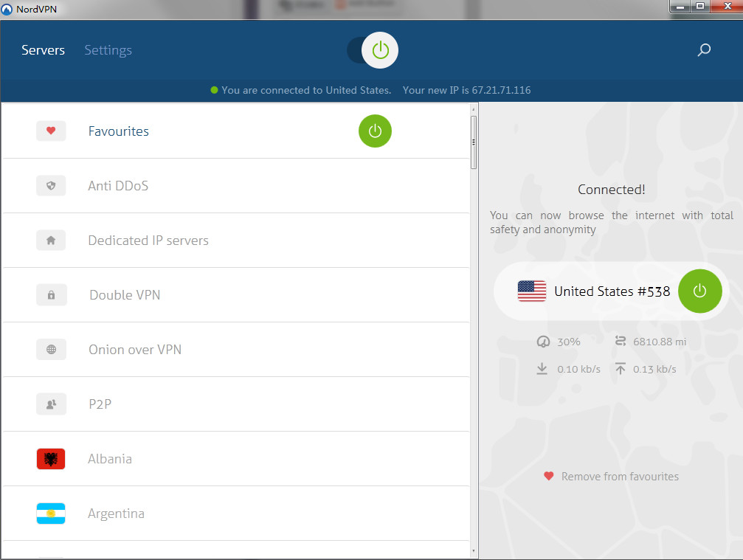Image resolution: width=743 pixels, height=560 pixels.
Task: Click the 6810.88 mi distance value
Action: [x=660, y=342]
